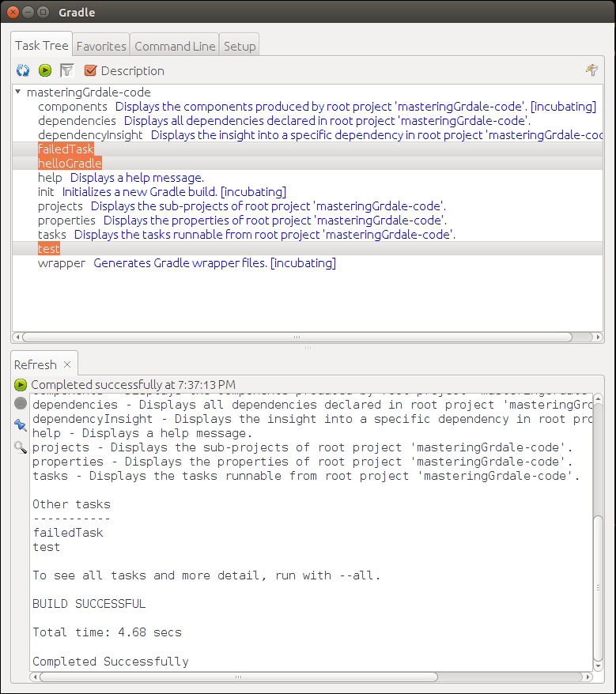
Task: Select the helloGradle task
Action: 70,164
